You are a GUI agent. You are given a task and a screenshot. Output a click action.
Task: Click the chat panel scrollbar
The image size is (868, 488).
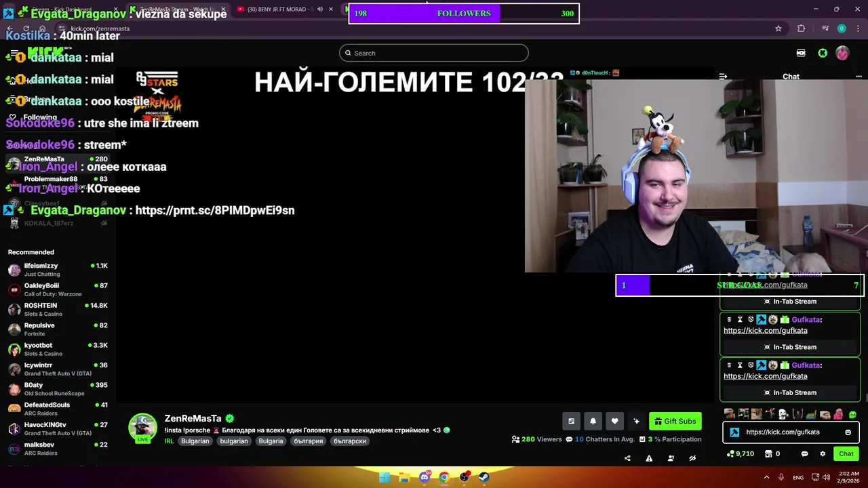click(865, 398)
